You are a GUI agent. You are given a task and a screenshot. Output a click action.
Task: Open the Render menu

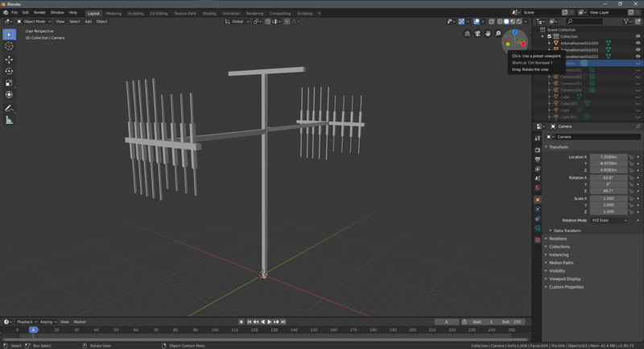39,13
